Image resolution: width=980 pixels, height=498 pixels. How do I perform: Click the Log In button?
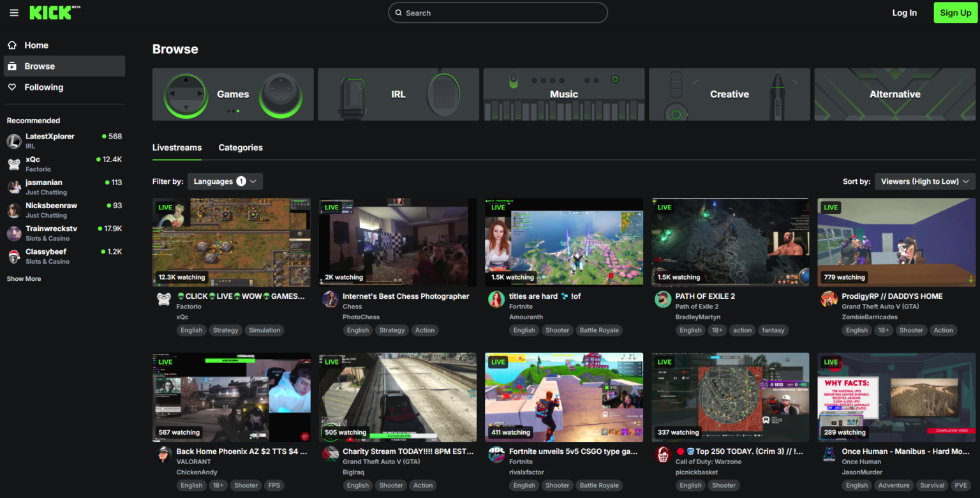click(x=904, y=12)
